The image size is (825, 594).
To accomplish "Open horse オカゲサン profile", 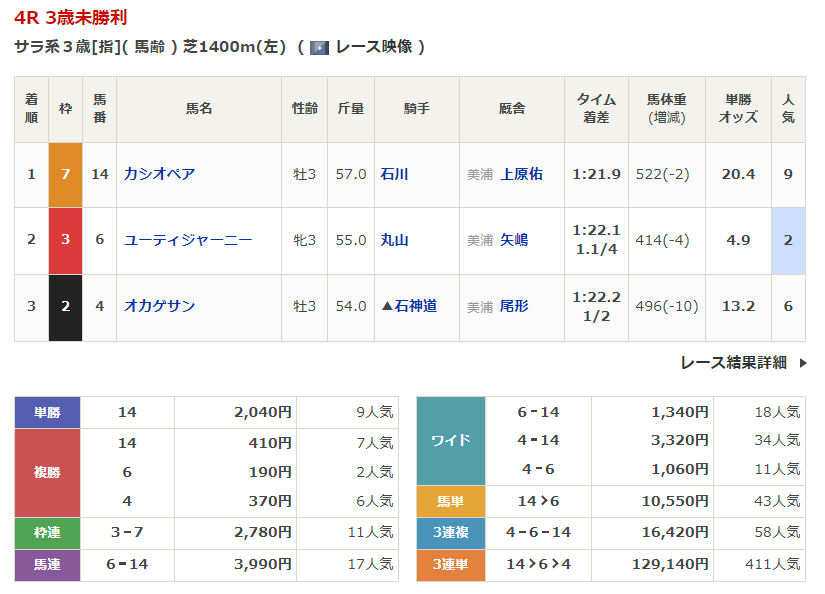I will (x=159, y=306).
